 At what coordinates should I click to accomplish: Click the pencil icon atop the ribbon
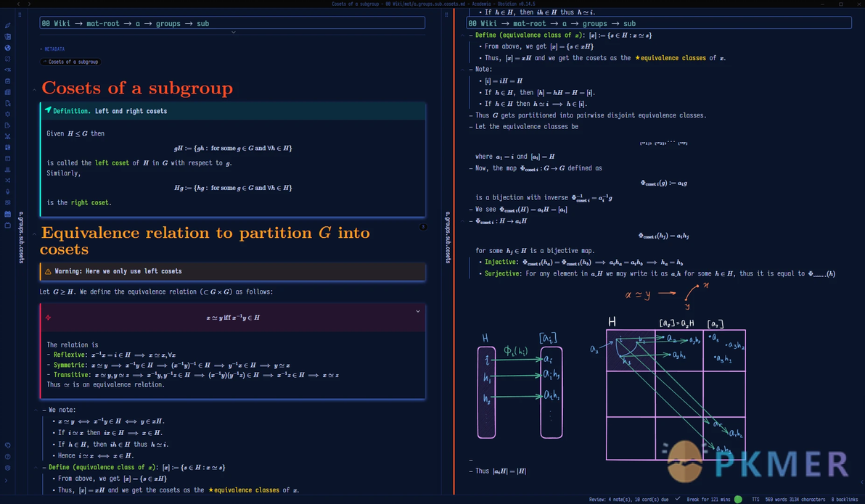(x=7, y=25)
